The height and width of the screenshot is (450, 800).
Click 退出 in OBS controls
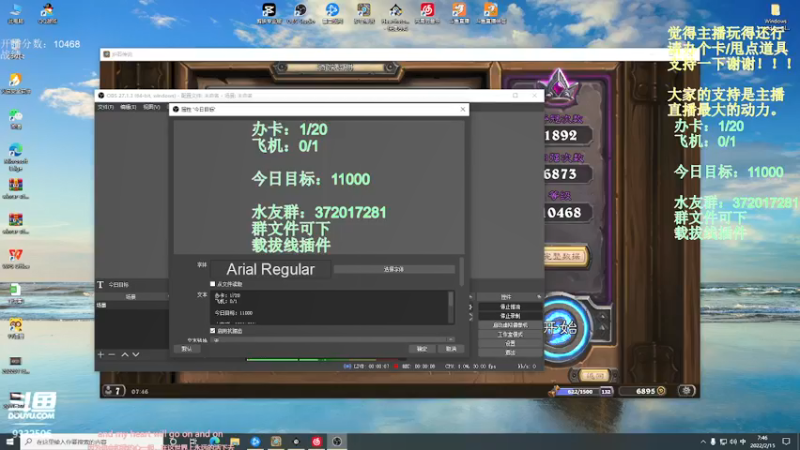coord(510,353)
